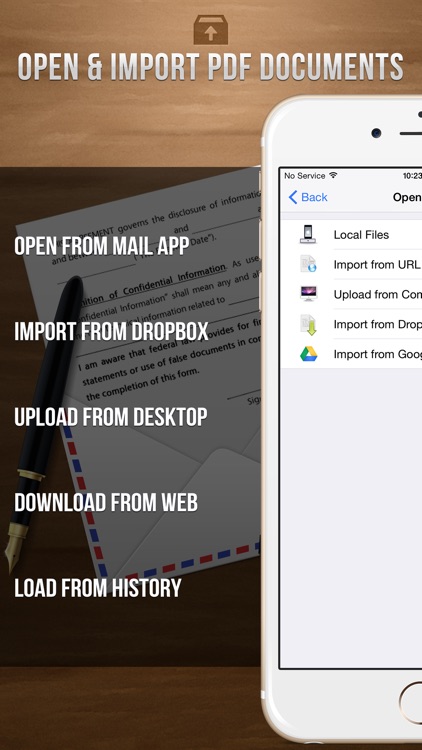Viewport: 422px width, 750px height.
Task: Open the Local Files entry
Action: tap(361, 235)
